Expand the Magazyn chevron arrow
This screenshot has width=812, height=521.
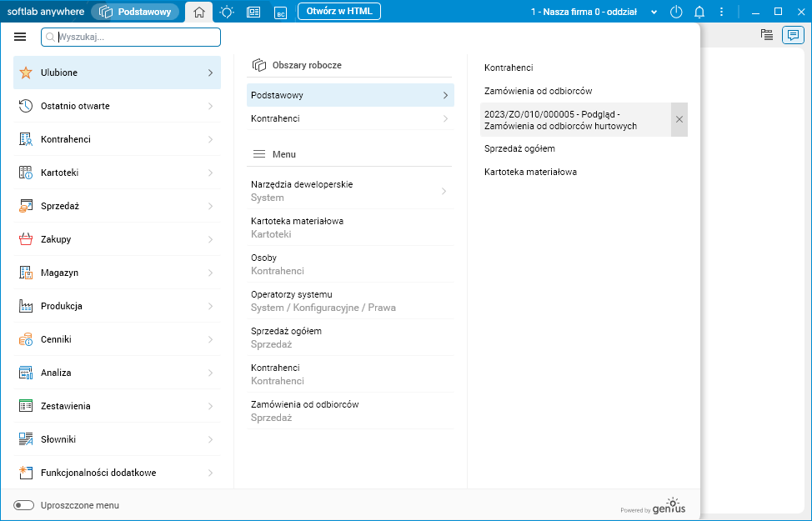[210, 273]
